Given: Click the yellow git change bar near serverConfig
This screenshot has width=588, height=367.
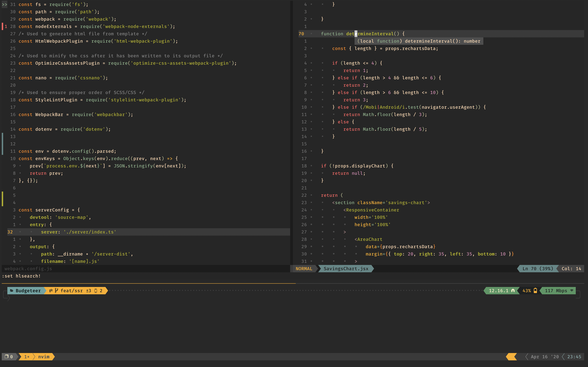Looking at the screenshot, I should point(3,199).
